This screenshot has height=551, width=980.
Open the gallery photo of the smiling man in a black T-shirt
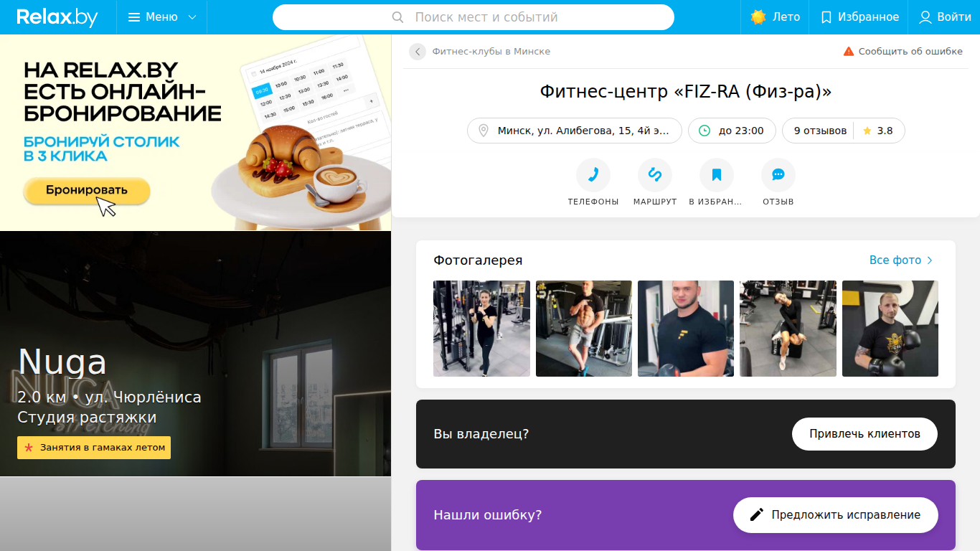(x=686, y=329)
